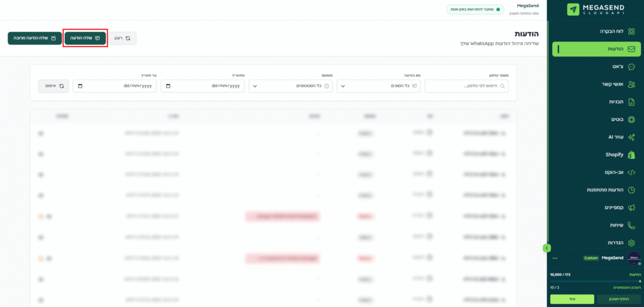Open the Shopify integration icon
644x307 pixels.
tap(631, 155)
